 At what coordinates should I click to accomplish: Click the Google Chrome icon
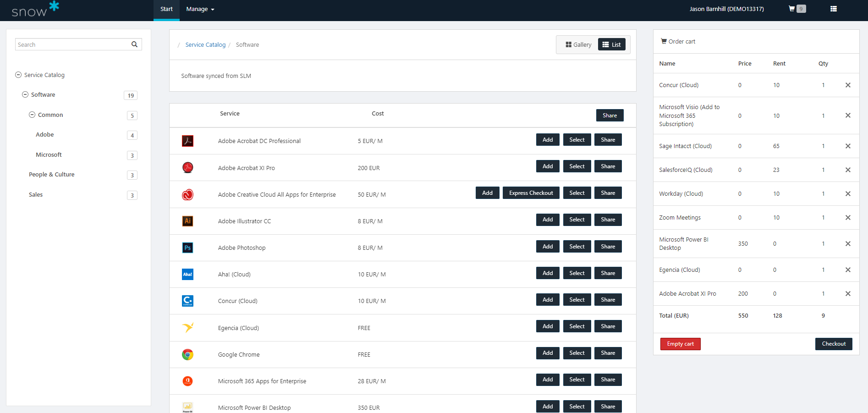point(187,354)
